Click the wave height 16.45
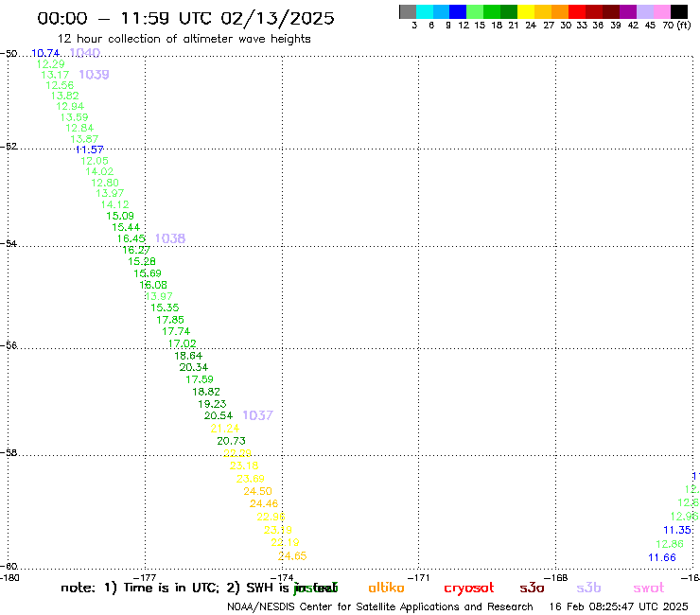 [x=131, y=238]
